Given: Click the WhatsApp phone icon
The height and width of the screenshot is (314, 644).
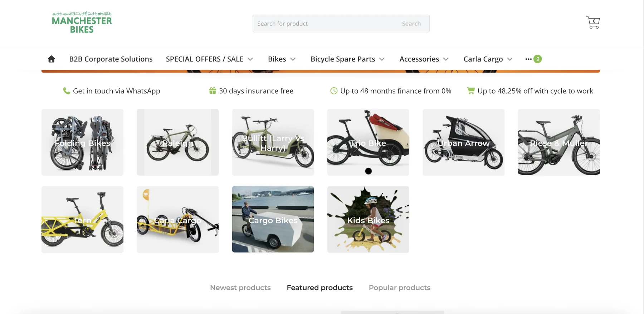Looking at the screenshot, I should (67, 91).
